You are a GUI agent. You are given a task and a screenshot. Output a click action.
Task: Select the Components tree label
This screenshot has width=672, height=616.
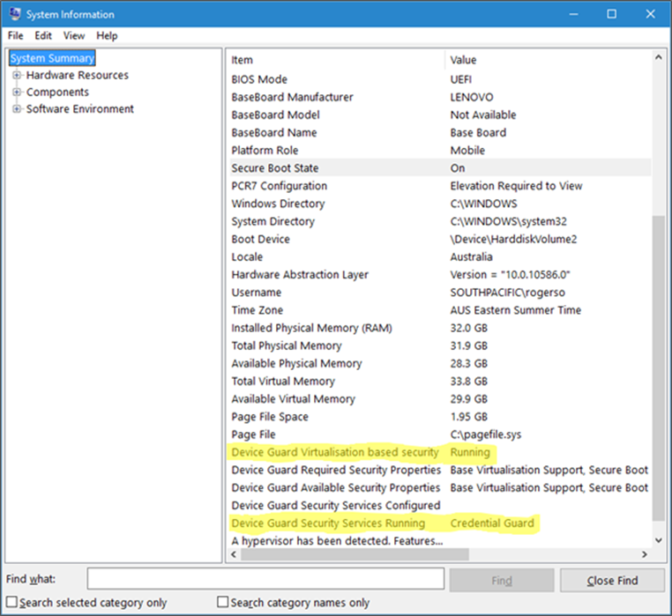coord(57,93)
